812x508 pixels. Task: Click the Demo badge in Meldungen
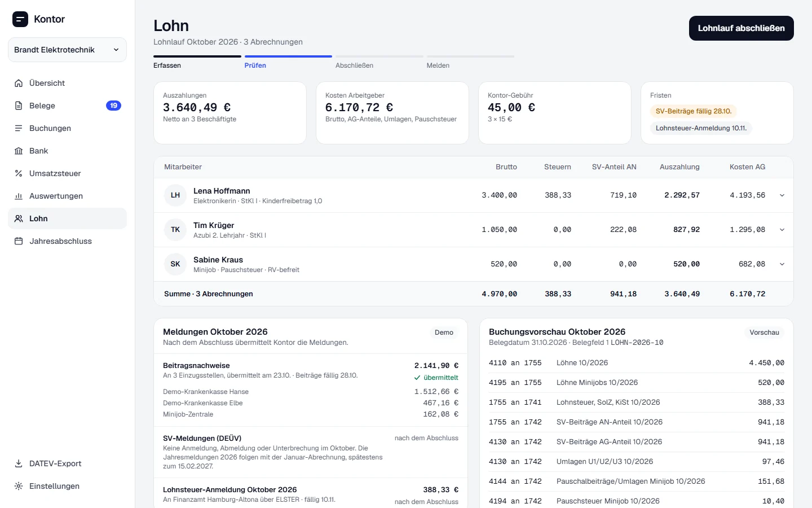click(444, 332)
